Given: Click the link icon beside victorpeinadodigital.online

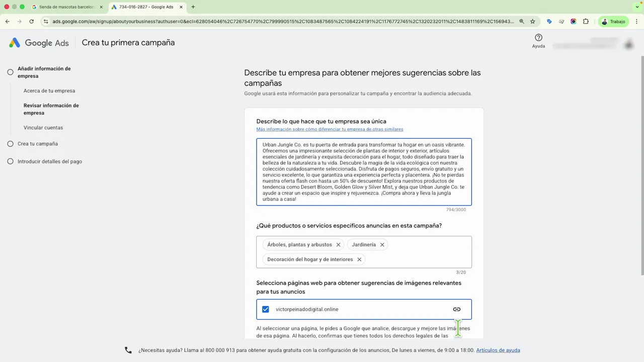Looking at the screenshot, I should [x=456, y=309].
